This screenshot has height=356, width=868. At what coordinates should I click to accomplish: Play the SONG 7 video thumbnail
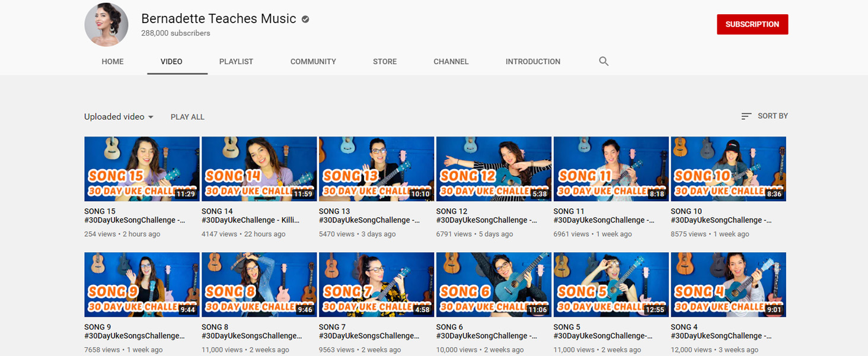click(x=376, y=285)
